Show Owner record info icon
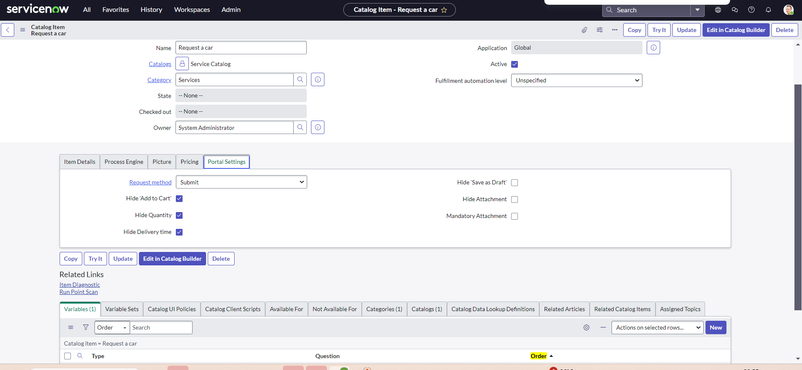 [318, 127]
